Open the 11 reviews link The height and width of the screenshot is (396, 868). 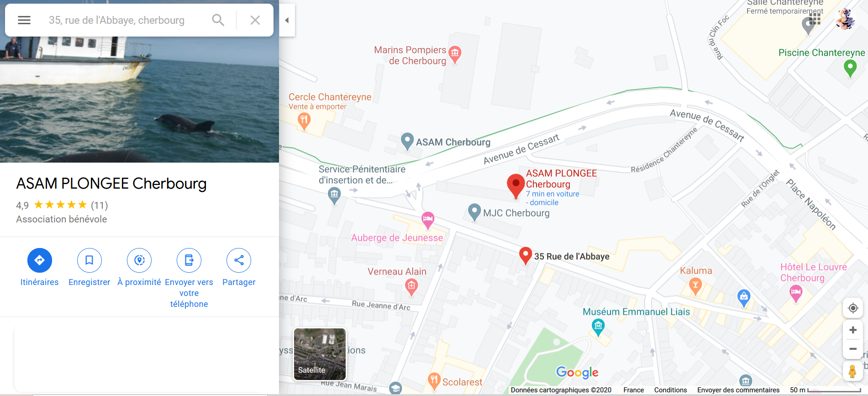pos(99,205)
